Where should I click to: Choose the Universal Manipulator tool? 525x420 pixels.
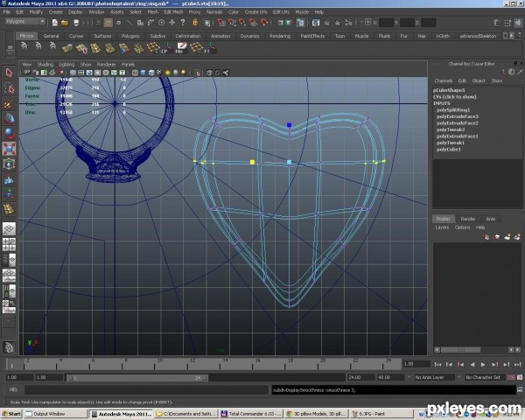click(x=9, y=164)
